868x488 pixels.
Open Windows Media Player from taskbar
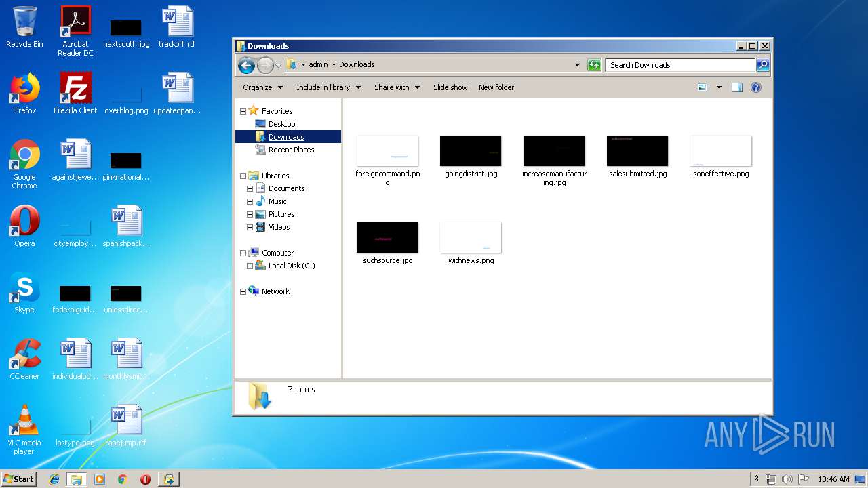[100, 479]
